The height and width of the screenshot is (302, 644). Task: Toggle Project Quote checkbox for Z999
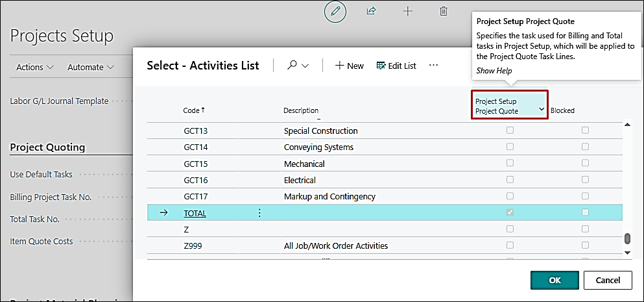coord(510,245)
